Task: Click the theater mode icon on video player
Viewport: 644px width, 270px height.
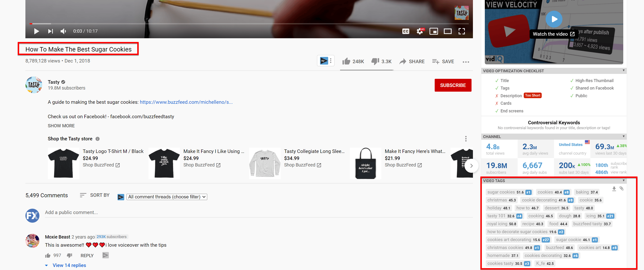Action: [x=448, y=31]
